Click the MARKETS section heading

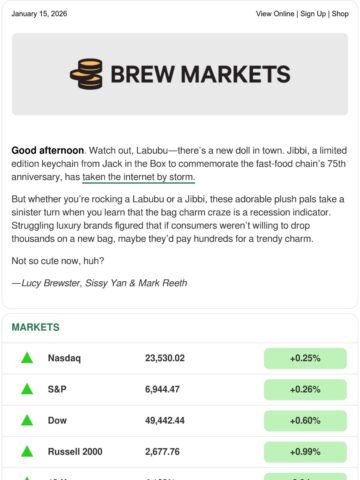[36, 327]
